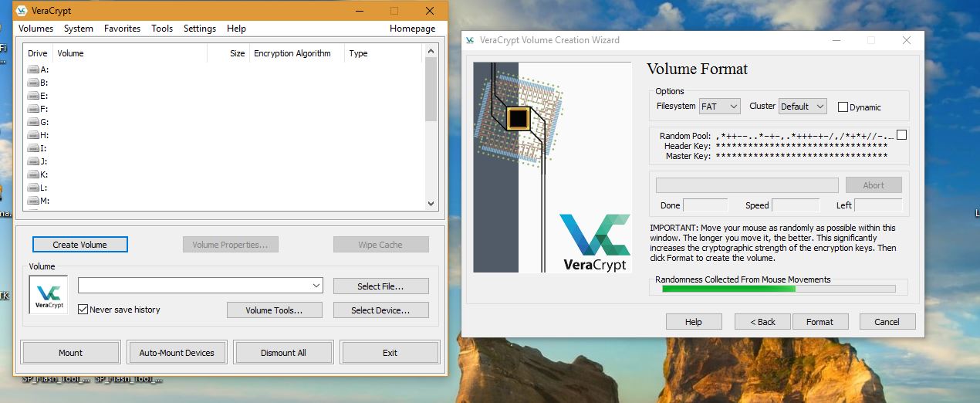
Task: Click the Done value field
Action: coord(705,205)
